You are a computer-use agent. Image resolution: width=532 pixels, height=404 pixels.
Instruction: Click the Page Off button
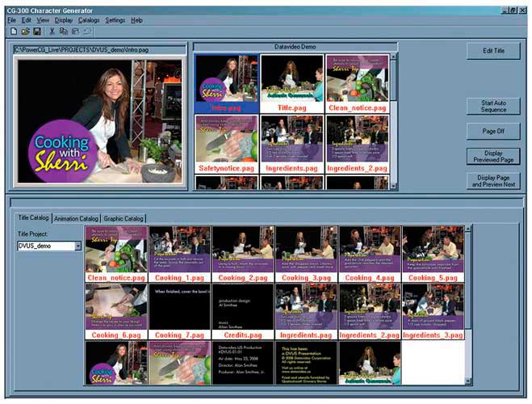pos(493,131)
